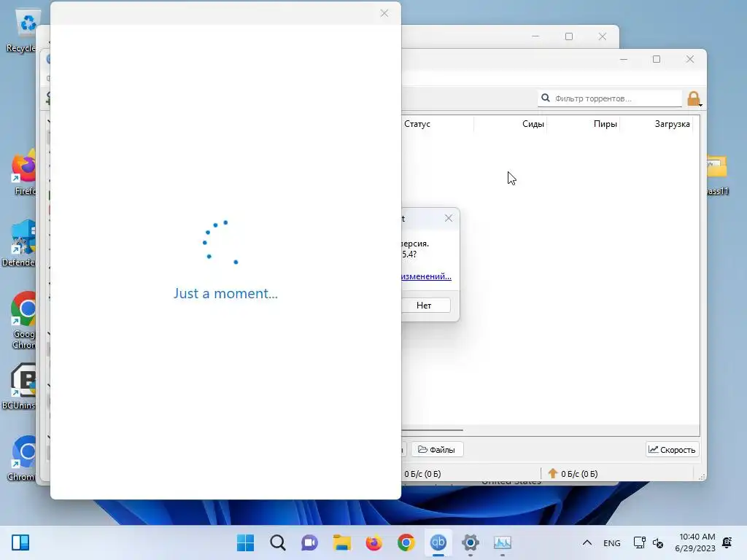Open taskbar Search

click(278, 542)
